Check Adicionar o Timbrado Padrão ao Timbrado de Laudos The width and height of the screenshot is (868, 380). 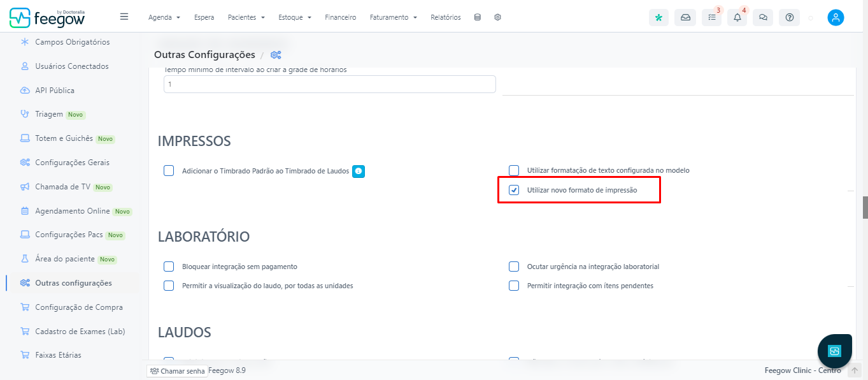[169, 170]
